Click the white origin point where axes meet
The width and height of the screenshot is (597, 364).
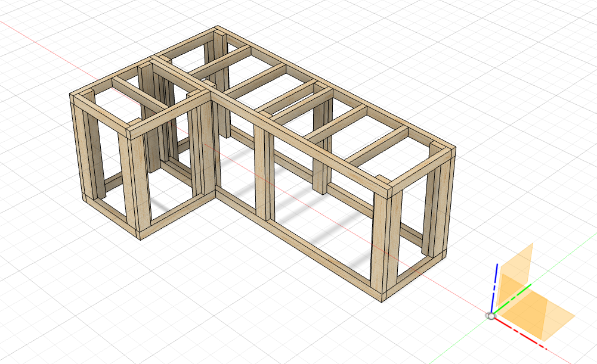coord(491,316)
